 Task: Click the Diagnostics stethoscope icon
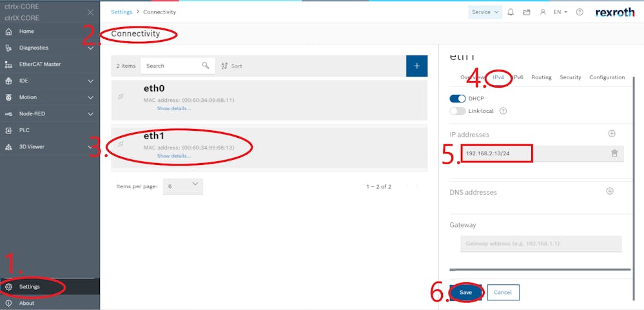8,48
